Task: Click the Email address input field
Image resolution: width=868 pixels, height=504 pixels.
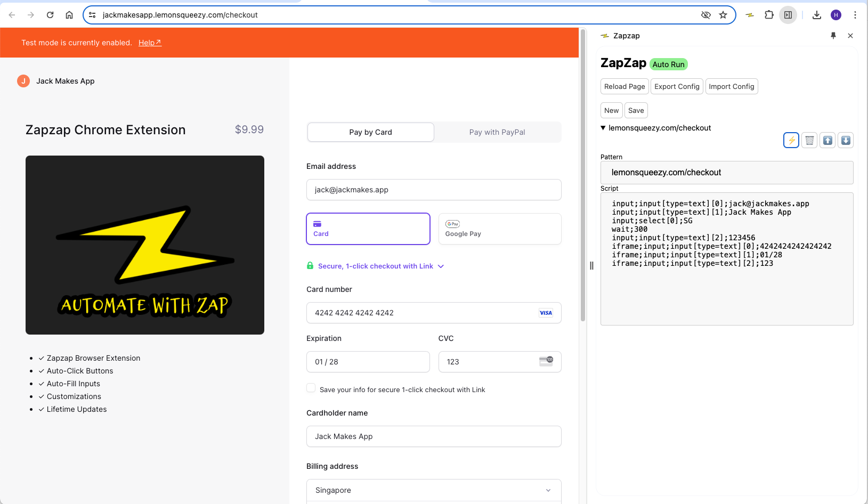Action: [x=434, y=190]
